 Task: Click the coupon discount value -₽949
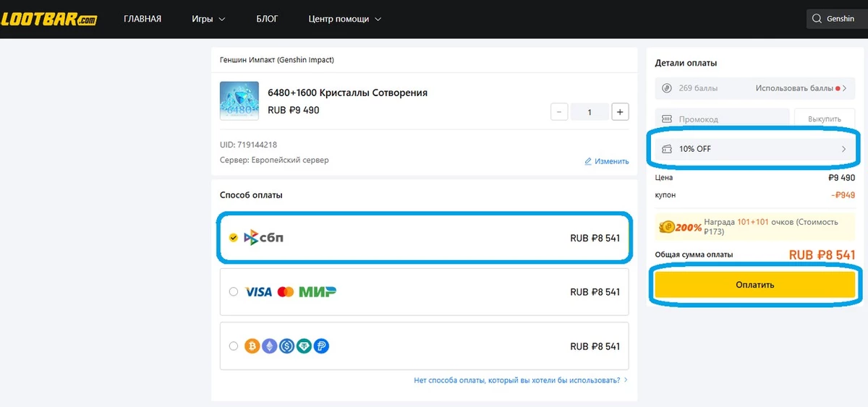[x=843, y=194]
